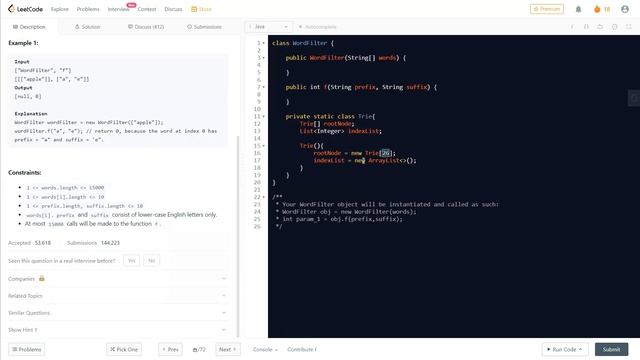
Task: Click the editor info icon
Action: pos(572,27)
